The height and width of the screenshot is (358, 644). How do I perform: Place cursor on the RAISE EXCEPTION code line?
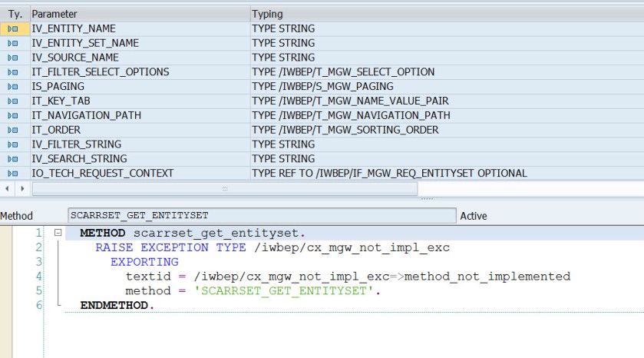coord(272,247)
